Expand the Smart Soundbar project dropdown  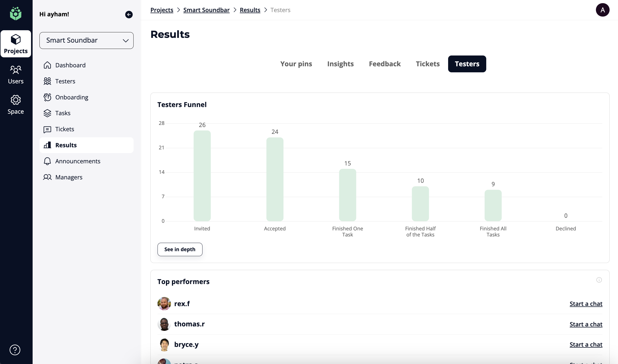point(86,41)
